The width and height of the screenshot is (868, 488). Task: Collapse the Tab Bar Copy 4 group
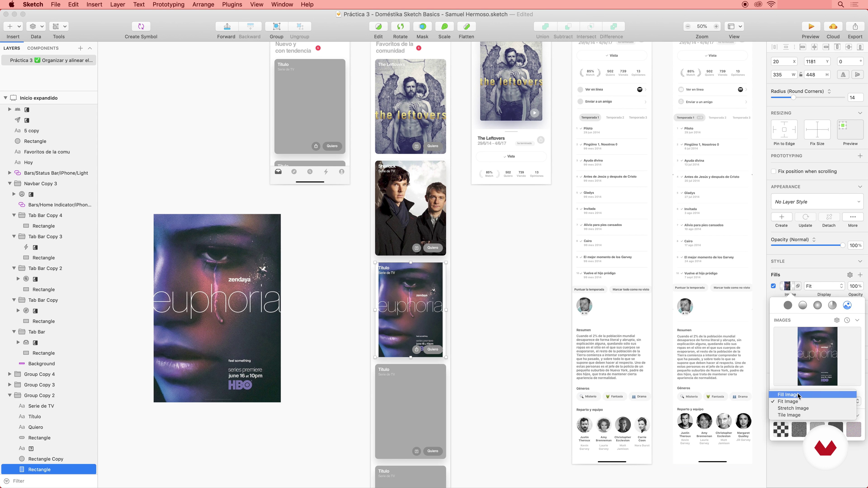(x=14, y=215)
